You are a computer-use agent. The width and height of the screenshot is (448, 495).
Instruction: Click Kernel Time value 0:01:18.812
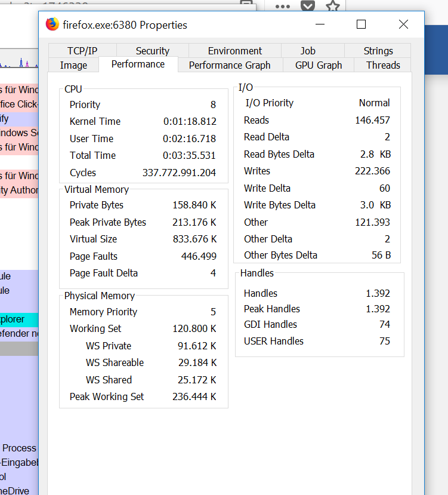(190, 121)
